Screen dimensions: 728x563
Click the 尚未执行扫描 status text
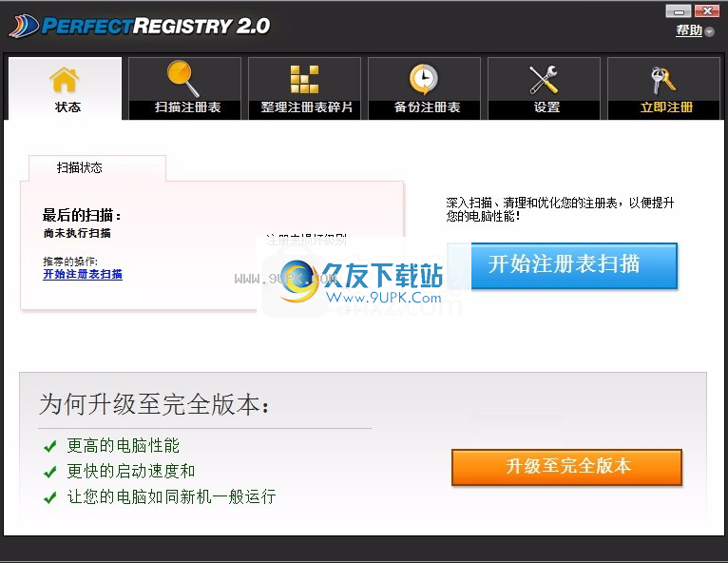pos(77,233)
